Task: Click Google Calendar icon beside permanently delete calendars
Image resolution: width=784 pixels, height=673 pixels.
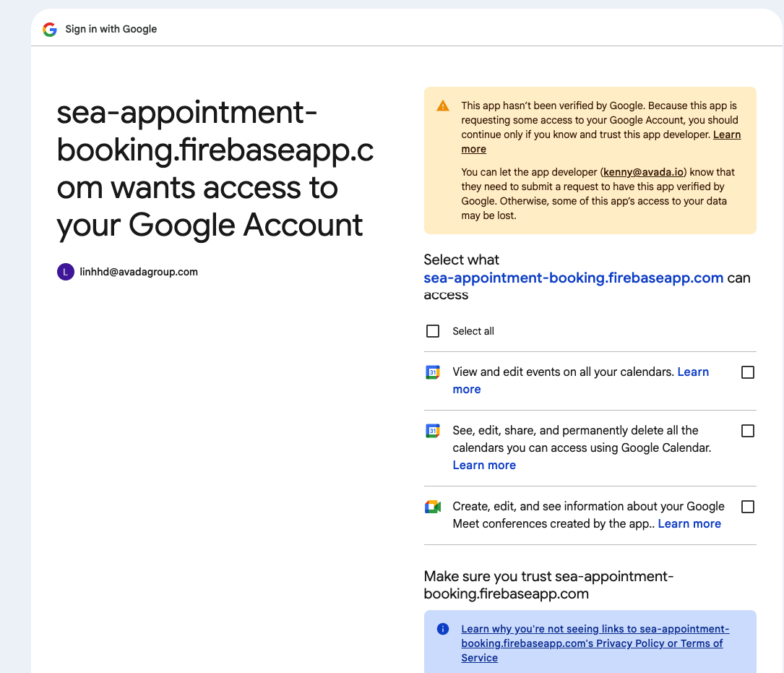Action: tap(432, 431)
